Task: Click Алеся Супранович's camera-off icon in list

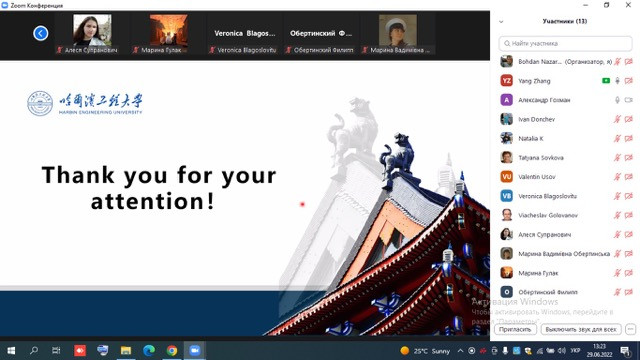Action: (x=629, y=235)
